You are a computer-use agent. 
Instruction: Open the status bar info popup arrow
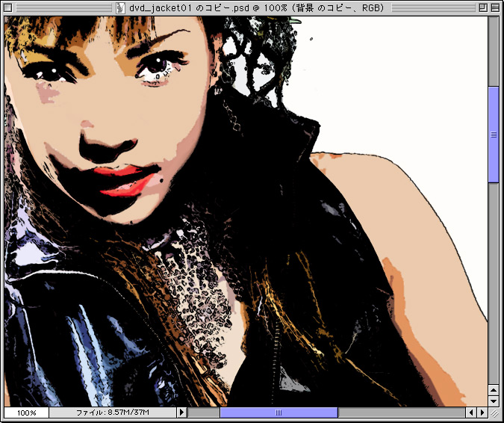pos(181,413)
